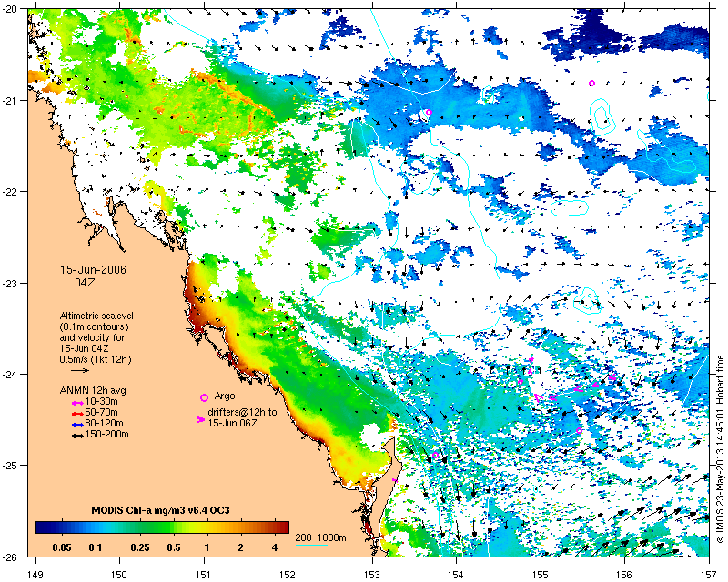Click Argo float marker near 24.1°S 154.8°E
728x582 pixels.
coord(521,382)
